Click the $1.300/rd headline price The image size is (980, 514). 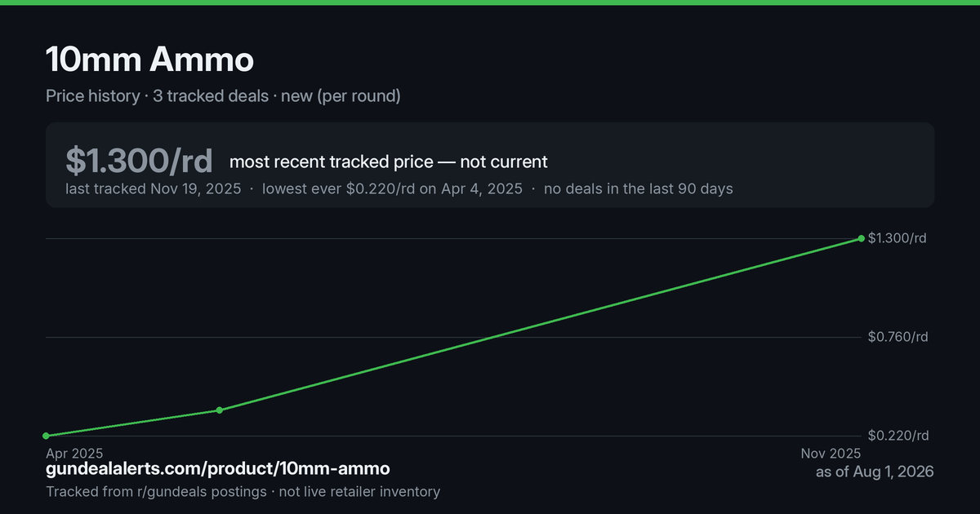coord(139,161)
